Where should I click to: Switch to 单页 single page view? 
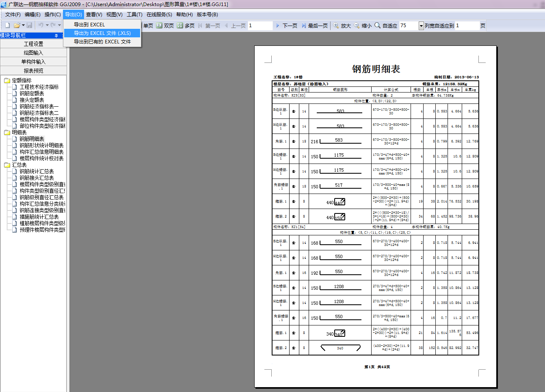pyautogui.click(x=148, y=26)
